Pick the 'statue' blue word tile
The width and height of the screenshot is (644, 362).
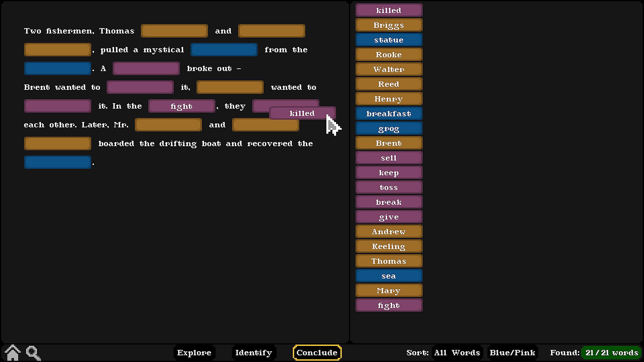[389, 40]
